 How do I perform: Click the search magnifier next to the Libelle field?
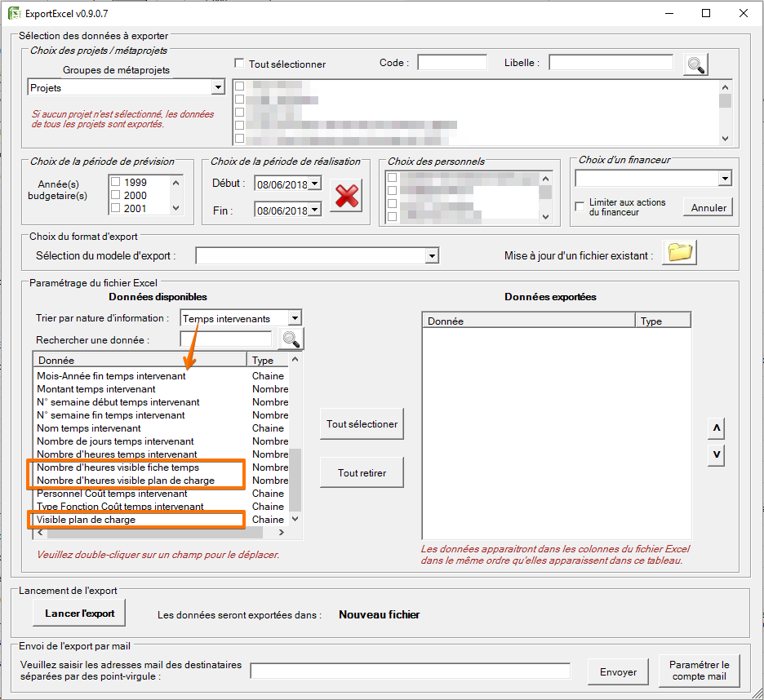695,64
